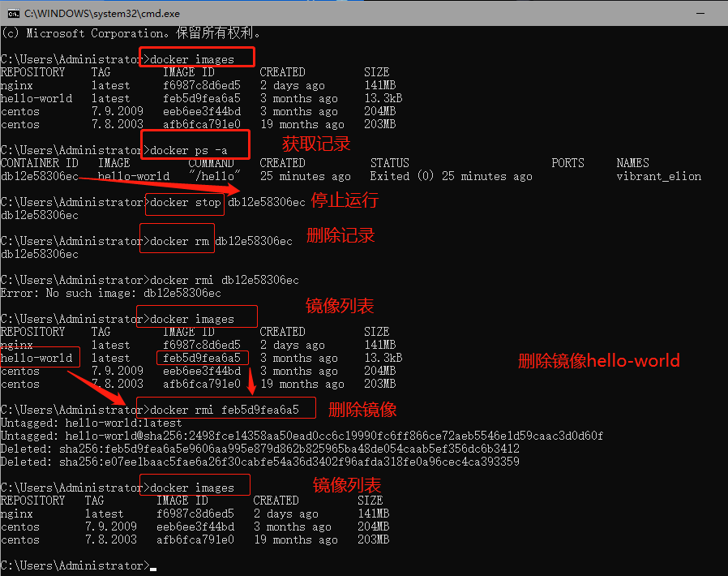
Task: Click the 'Untagged: hello-world:latest' line
Action: [92, 423]
